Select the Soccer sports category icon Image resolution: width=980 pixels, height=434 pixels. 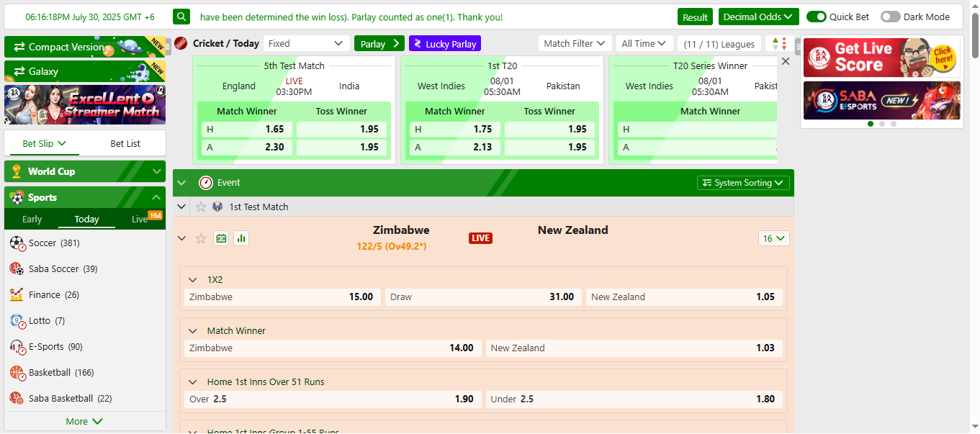pyautogui.click(x=18, y=243)
